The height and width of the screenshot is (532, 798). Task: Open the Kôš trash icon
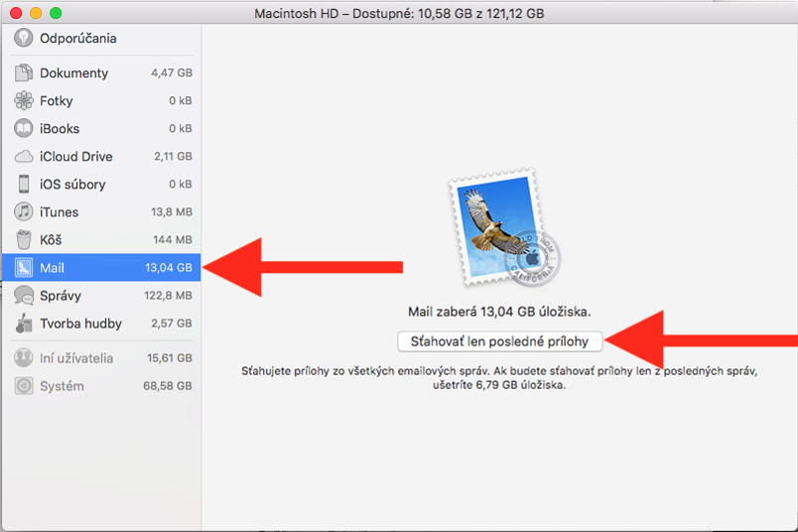tap(24, 240)
